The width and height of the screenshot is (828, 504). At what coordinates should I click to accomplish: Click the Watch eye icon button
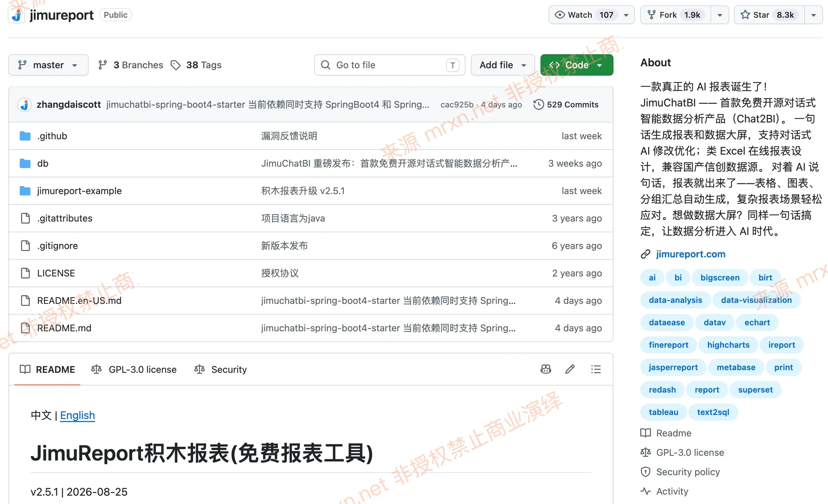560,15
